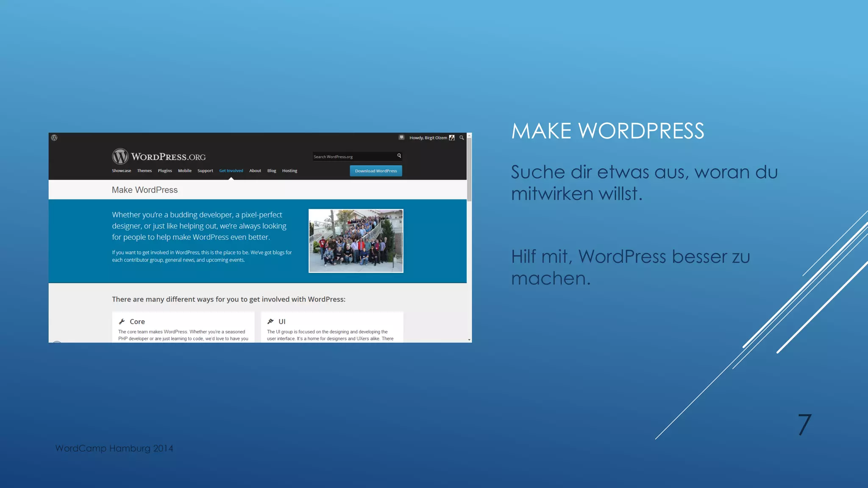This screenshot has height=488, width=868.
Task: Open the notifications icon in admin bar
Action: (x=401, y=137)
